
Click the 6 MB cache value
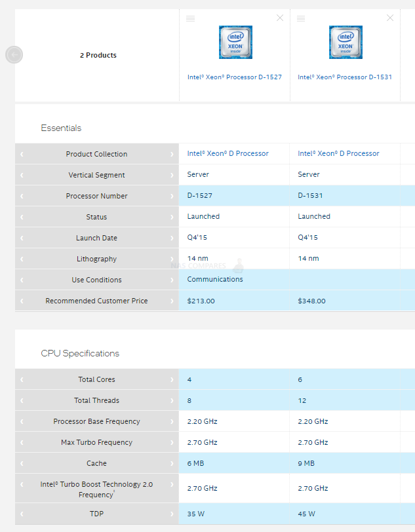click(x=195, y=463)
